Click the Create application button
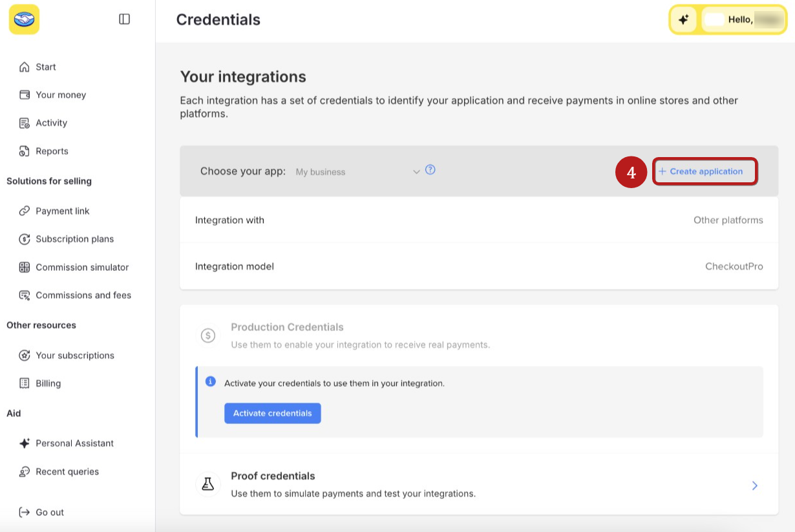This screenshot has height=532, width=795. (x=705, y=171)
